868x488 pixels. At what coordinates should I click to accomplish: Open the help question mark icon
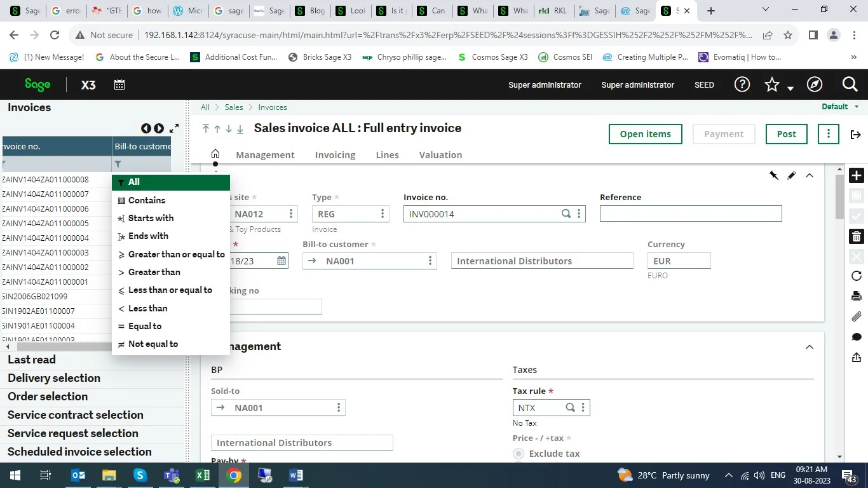[x=742, y=85]
